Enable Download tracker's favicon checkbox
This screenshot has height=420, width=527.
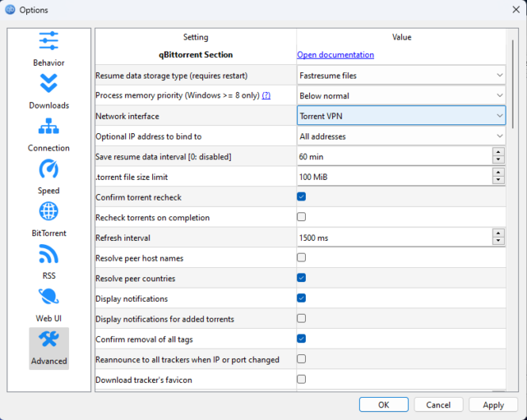[301, 380]
